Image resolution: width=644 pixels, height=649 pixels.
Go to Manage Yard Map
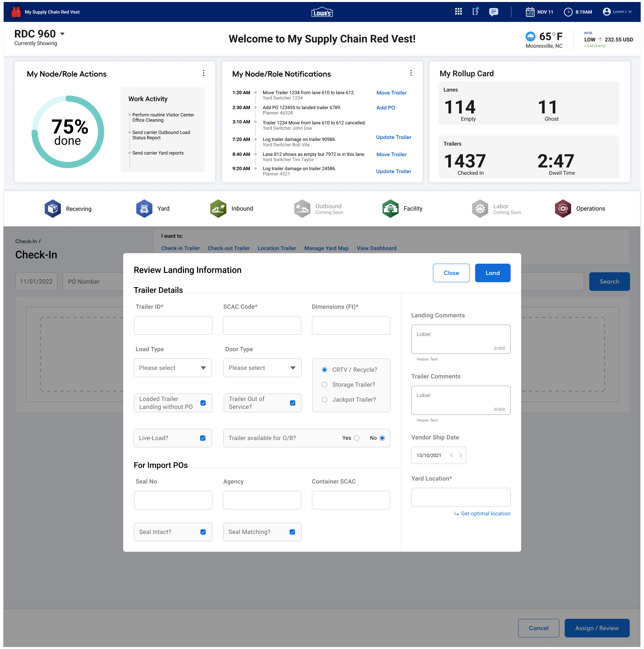[326, 248]
